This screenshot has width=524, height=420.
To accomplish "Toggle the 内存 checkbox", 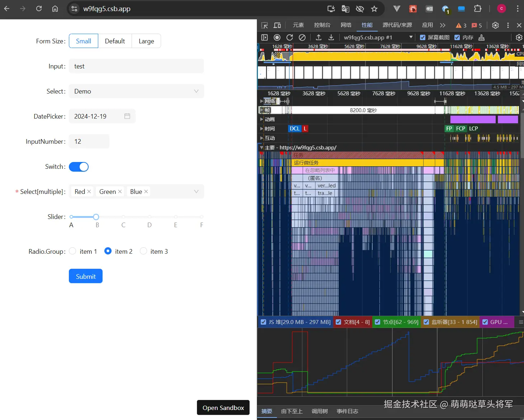I will [x=457, y=37].
